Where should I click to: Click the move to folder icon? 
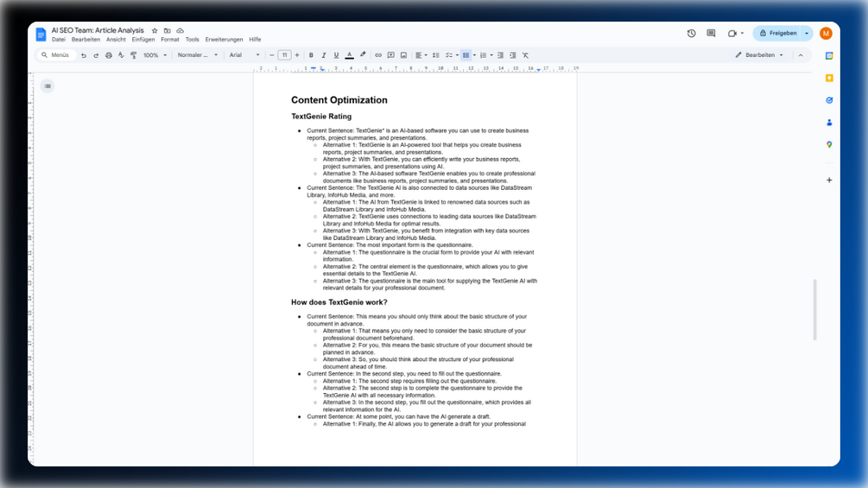168,31
